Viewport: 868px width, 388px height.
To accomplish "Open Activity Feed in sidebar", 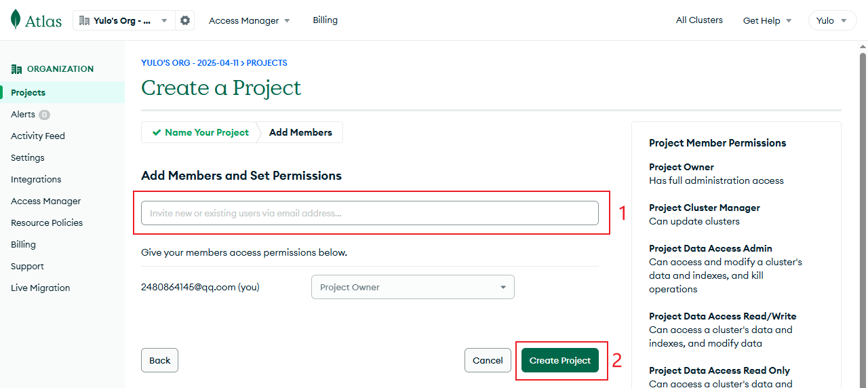I will 38,136.
